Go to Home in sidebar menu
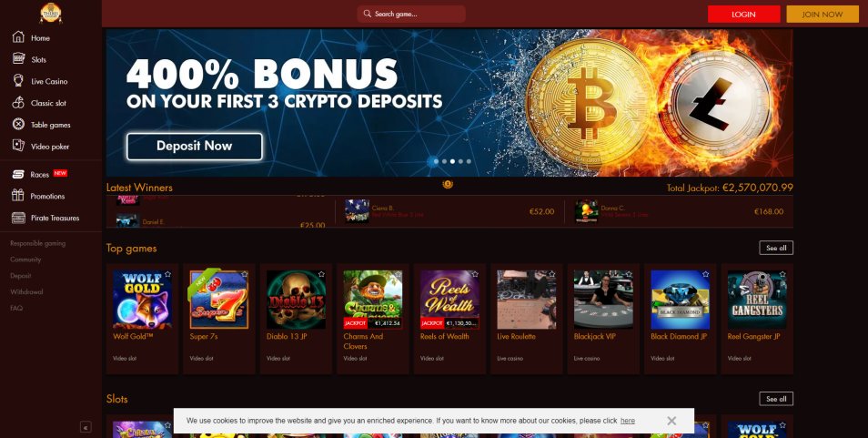 [x=40, y=37]
